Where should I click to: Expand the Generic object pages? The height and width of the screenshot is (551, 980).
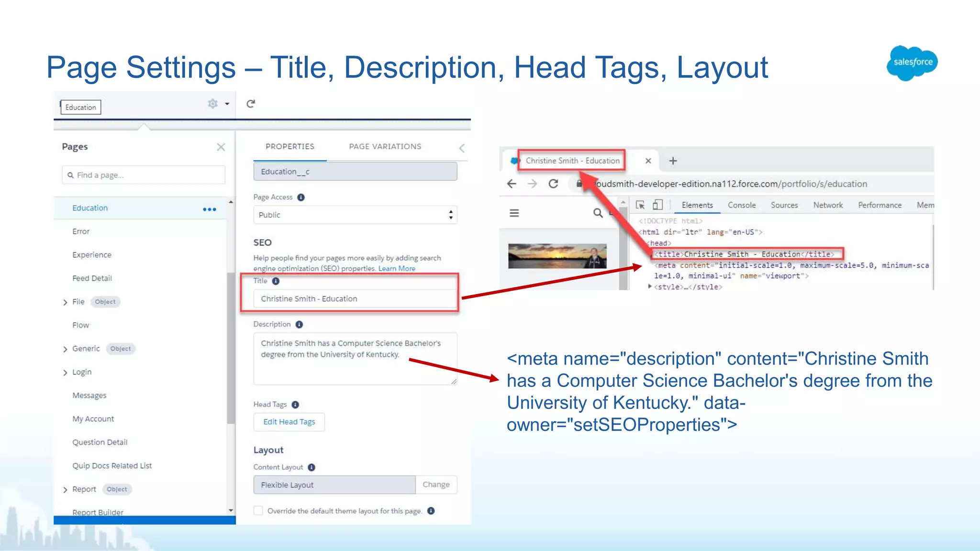click(65, 349)
